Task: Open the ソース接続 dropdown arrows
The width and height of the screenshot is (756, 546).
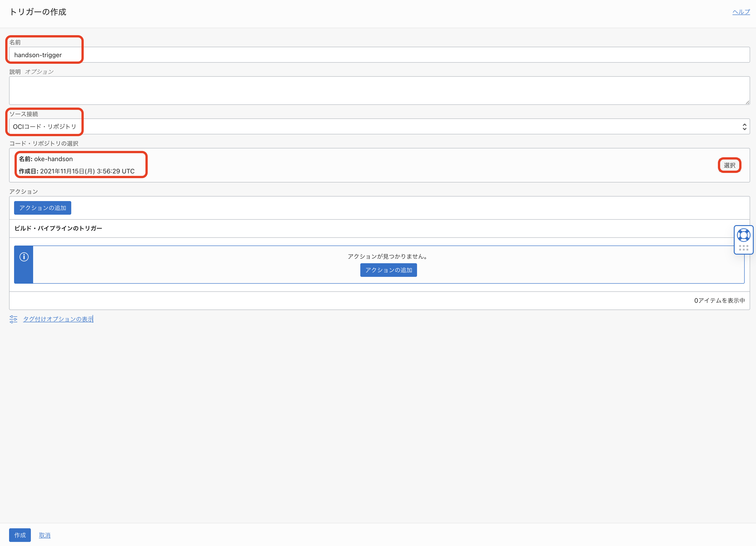Action: [x=744, y=127]
